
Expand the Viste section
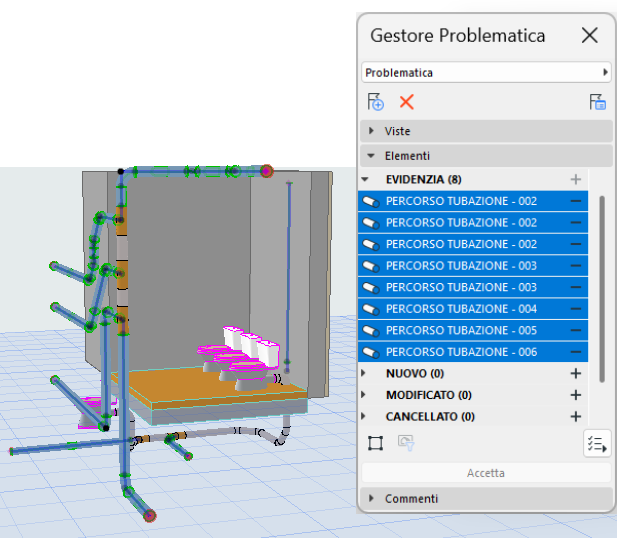click(x=371, y=131)
